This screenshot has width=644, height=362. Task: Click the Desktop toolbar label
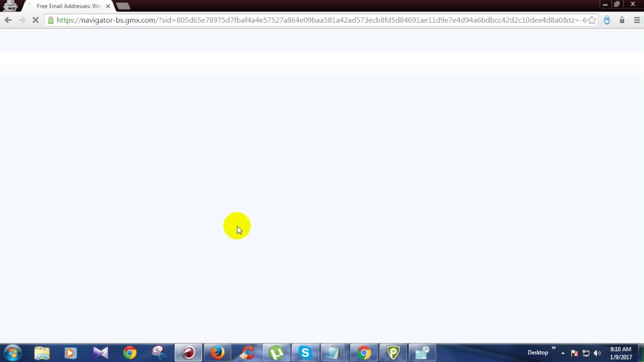(537, 352)
